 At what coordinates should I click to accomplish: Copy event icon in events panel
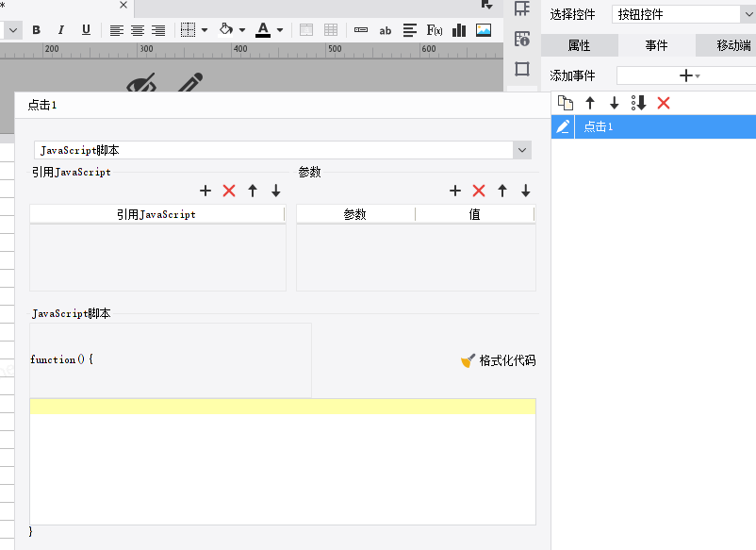click(x=565, y=103)
